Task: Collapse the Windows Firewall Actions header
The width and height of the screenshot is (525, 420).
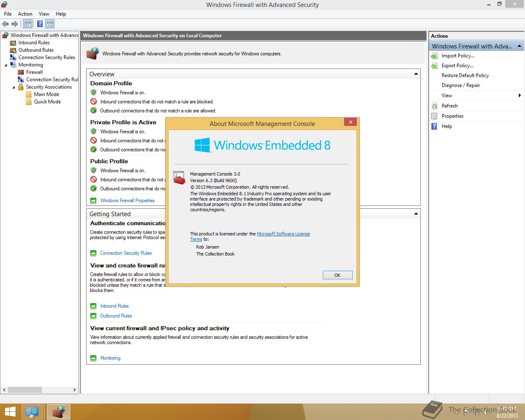Action: tap(519, 46)
